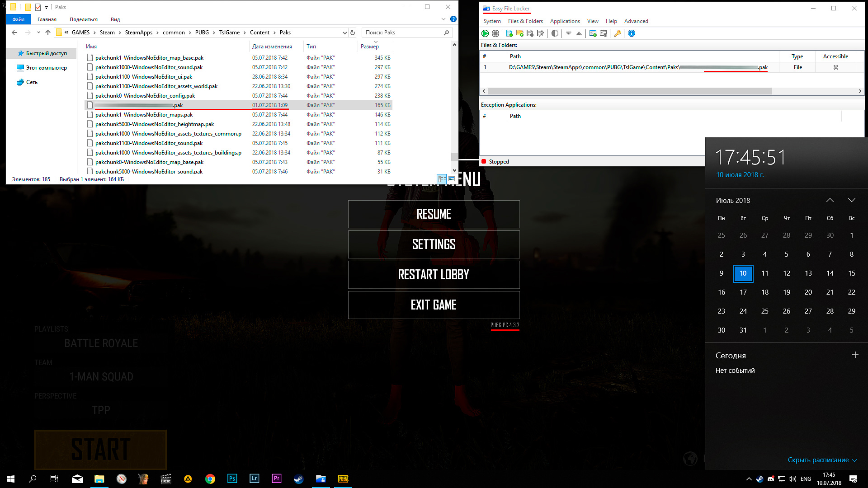Open MPC-BE player from the taskbar
The height and width of the screenshot is (488, 868).
[166, 479]
